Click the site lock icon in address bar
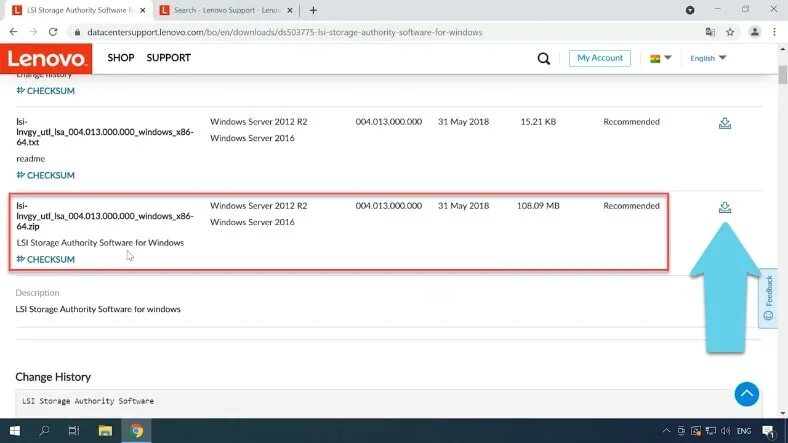Image resolution: width=788 pixels, height=443 pixels. [77, 32]
